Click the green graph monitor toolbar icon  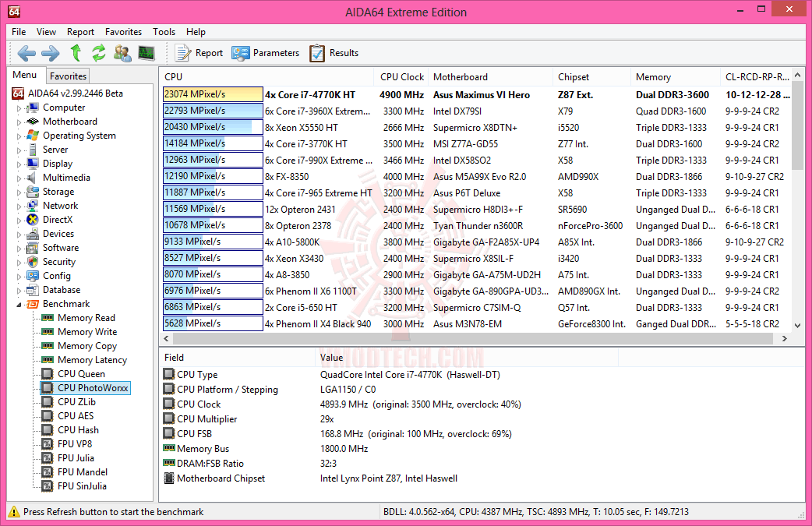tap(147, 53)
